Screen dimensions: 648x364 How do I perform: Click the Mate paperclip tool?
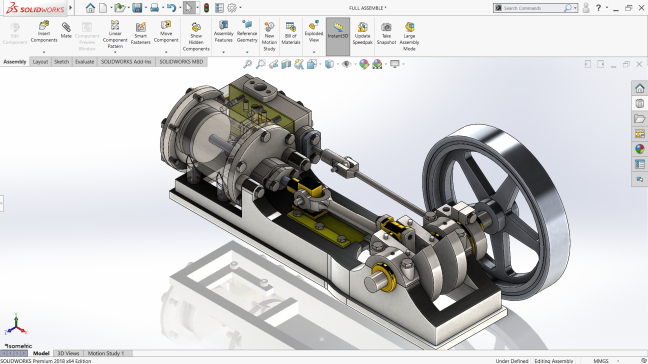[66, 30]
